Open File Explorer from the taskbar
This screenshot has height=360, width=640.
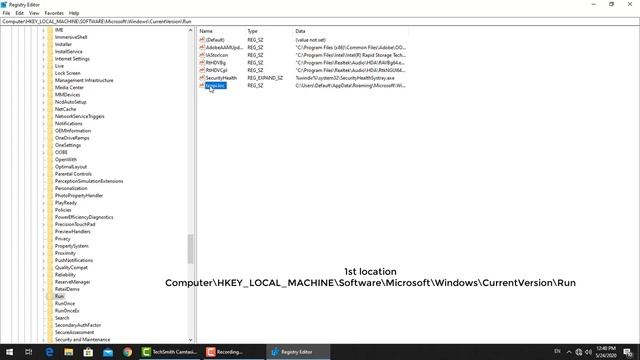tap(69, 352)
